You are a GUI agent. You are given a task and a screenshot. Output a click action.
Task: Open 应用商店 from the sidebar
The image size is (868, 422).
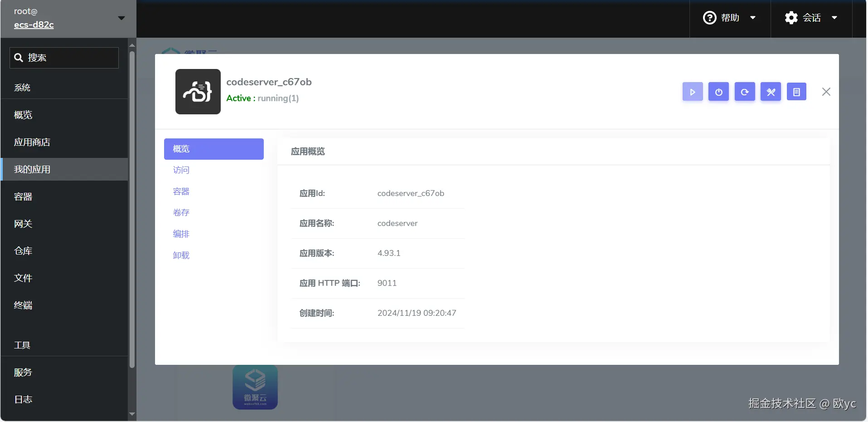tap(31, 142)
